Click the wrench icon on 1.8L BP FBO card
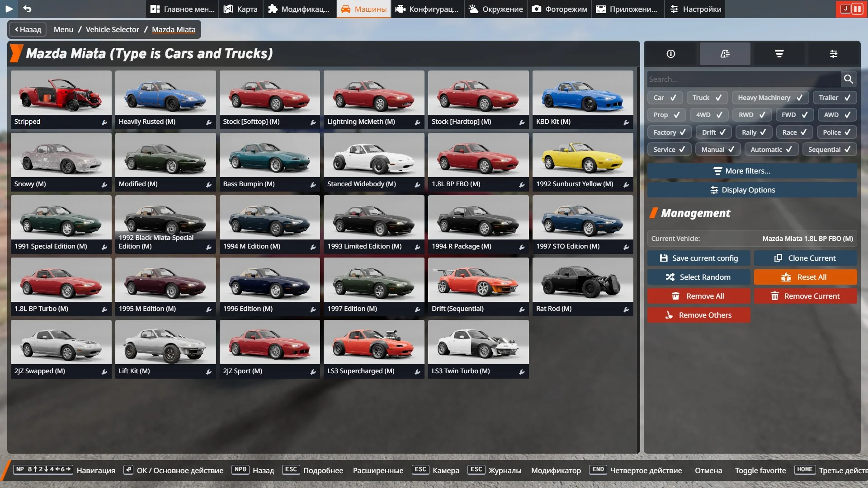This screenshot has width=868, height=488. [x=522, y=184]
